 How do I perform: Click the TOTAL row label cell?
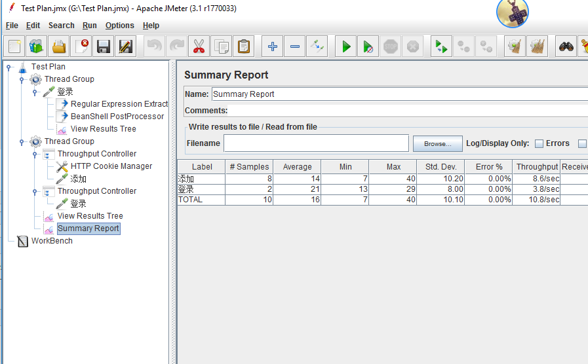pyautogui.click(x=201, y=200)
